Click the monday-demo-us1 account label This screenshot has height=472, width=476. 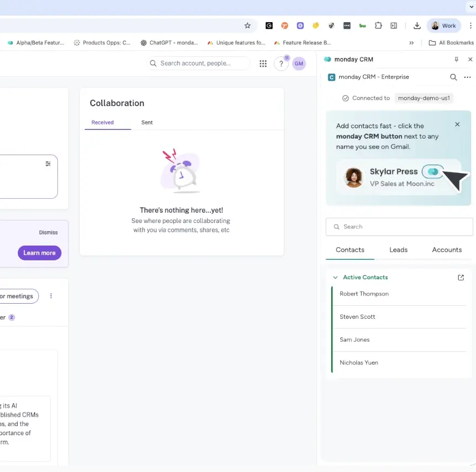(424, 98)
